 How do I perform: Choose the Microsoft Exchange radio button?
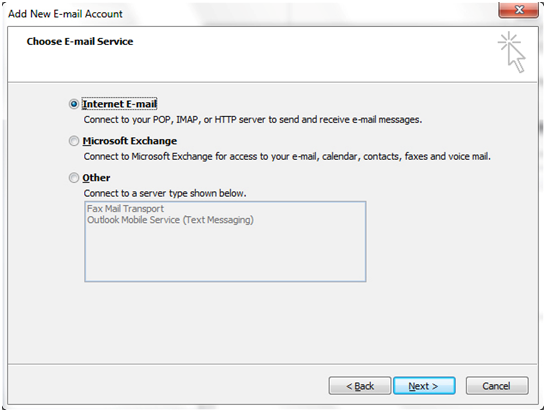coord(74,141)
